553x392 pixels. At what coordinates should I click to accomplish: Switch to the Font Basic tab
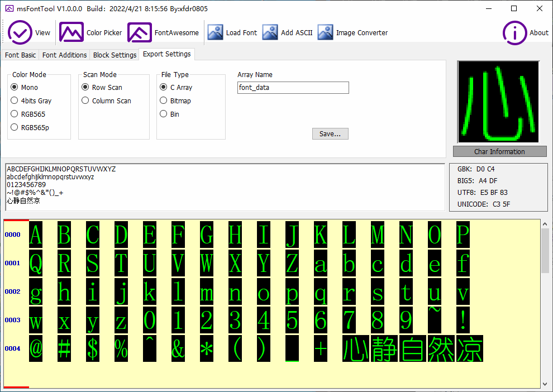20,55
